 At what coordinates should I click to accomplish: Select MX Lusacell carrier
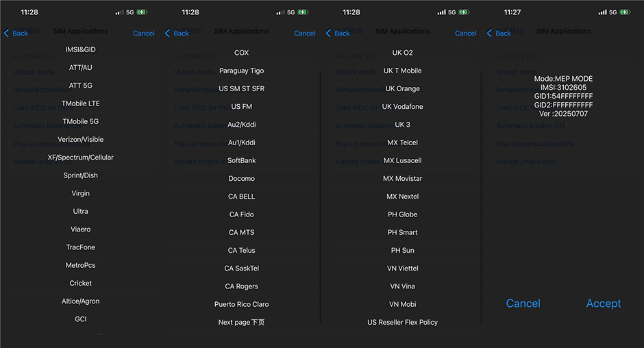(x=403, y=161)
